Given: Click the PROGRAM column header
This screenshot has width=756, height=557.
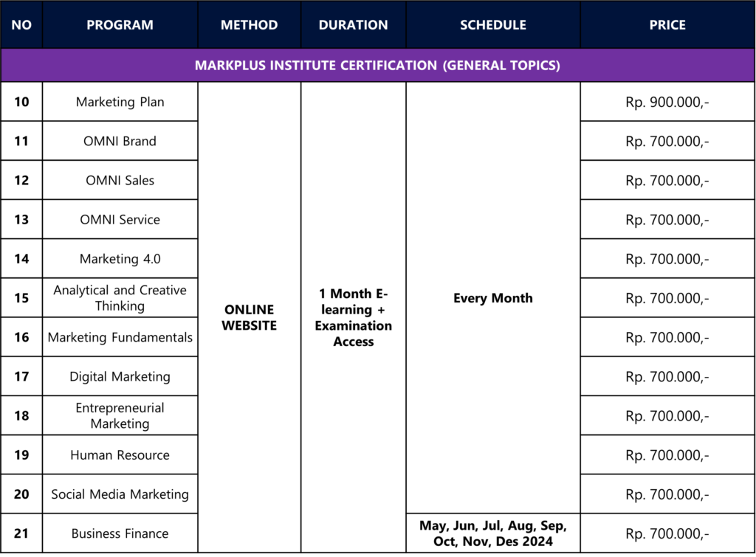Looking at the screenshot, I should 120,25.
